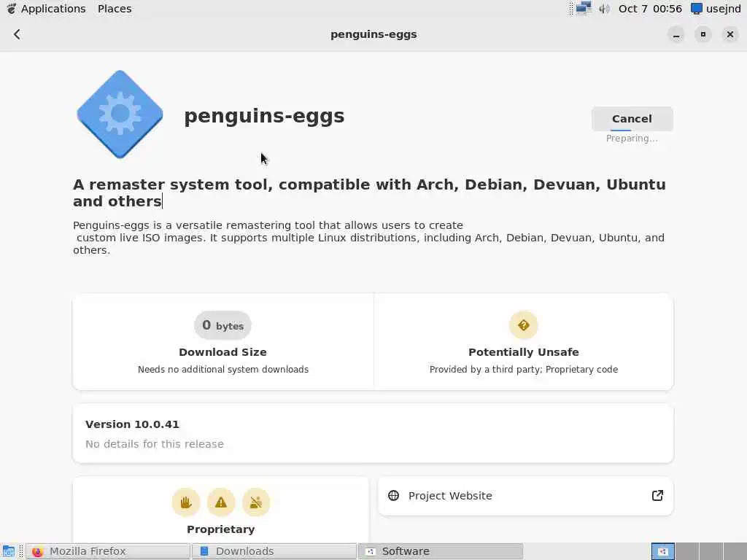
Task: Select the first workspace in the switcher
Action: [662, 551]
